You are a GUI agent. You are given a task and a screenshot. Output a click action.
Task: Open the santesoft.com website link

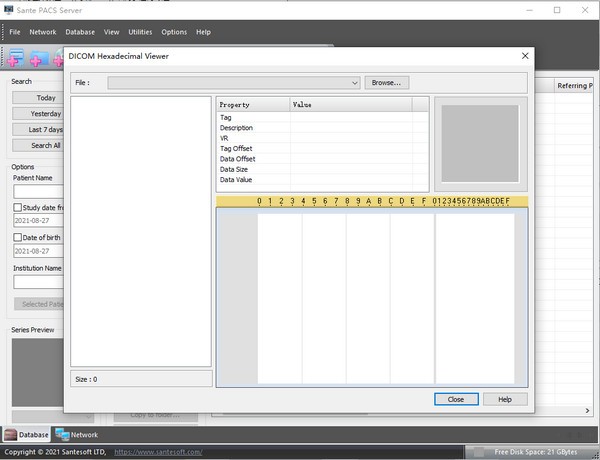[158, 452]
